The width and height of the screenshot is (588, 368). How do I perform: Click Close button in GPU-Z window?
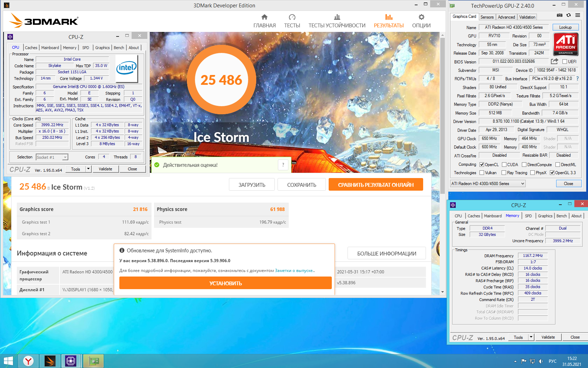(568, 184)
